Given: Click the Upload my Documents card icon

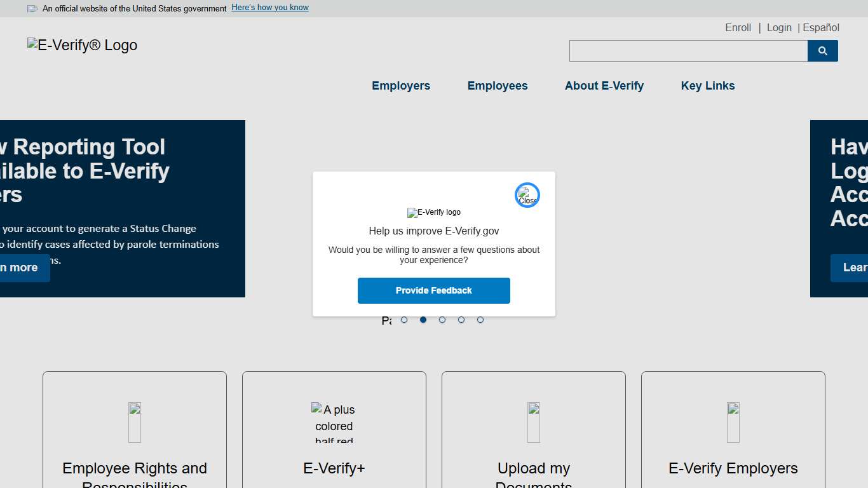Looking at the screenshot, I should click(x=533, y=421).
